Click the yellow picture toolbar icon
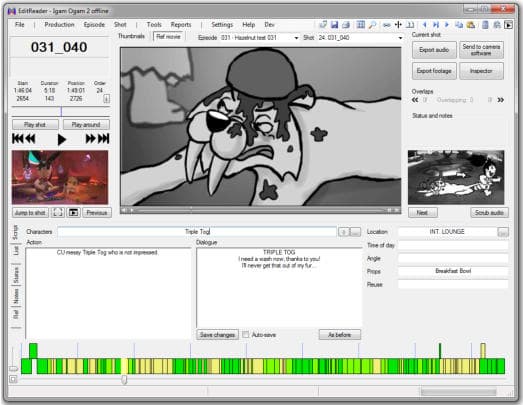 pyautogui.click(x=471, y=25)
